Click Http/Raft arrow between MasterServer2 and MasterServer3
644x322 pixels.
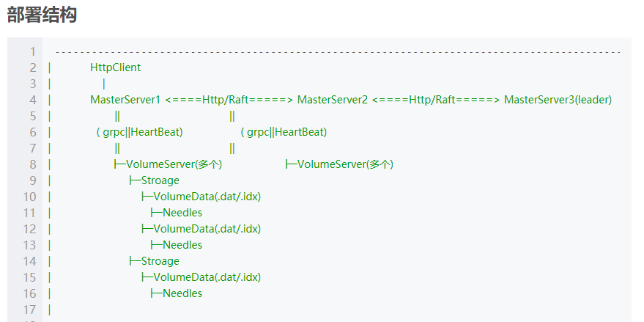[x=436, y=100]
